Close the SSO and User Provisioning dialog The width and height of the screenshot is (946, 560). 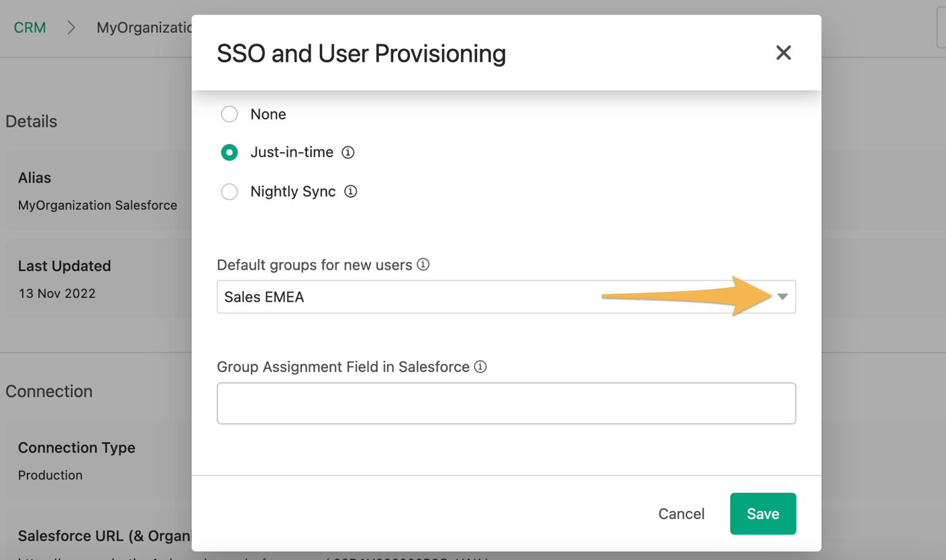[x=783, y=53]
